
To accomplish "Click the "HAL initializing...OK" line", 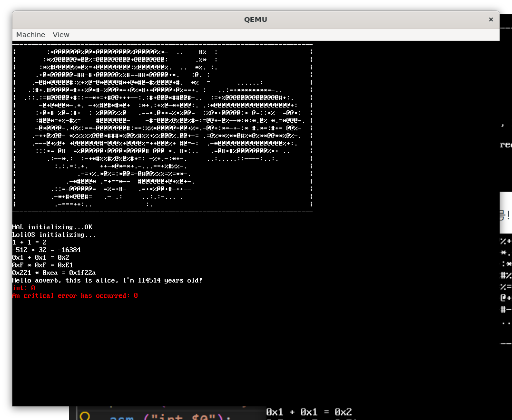I will pyautogui.click(x=52, y=227).
